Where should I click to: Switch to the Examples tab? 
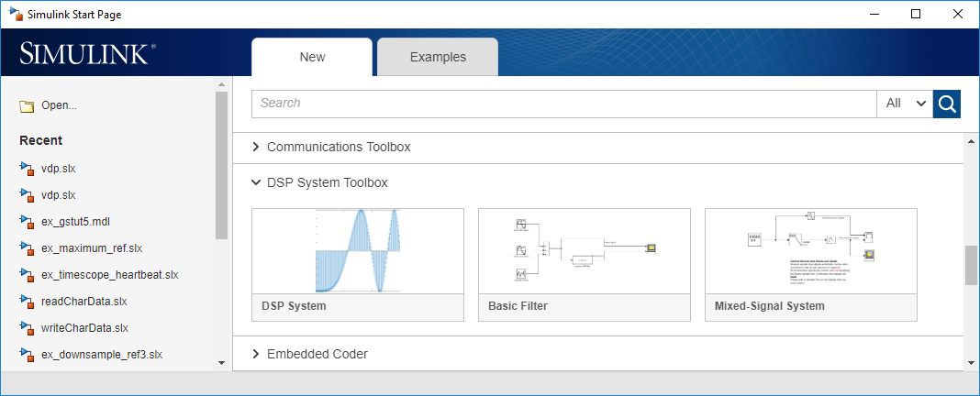(x=438, y=57)
